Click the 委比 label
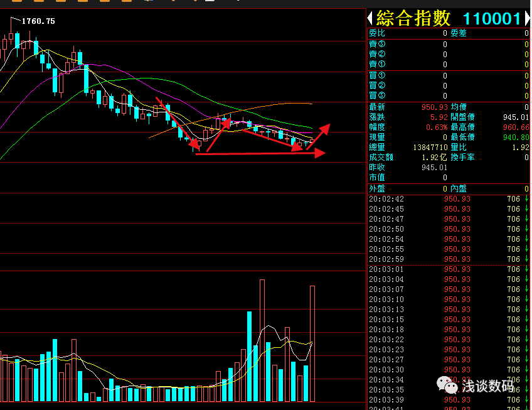Image resolution: width=532 pixels, height=410 pixels. point(377,33)
